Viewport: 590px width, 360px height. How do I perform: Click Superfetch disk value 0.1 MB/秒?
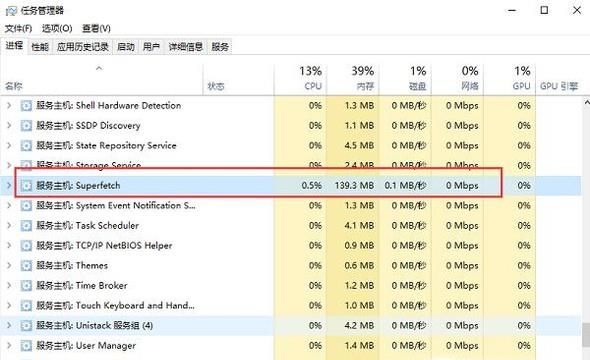tap(405, 185)
